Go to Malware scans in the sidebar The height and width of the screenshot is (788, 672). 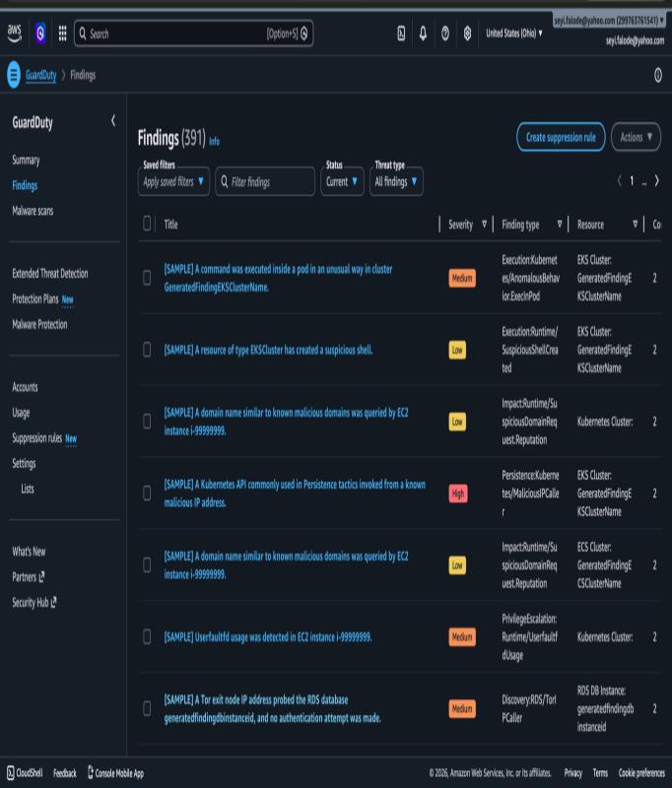coord(33,211)
